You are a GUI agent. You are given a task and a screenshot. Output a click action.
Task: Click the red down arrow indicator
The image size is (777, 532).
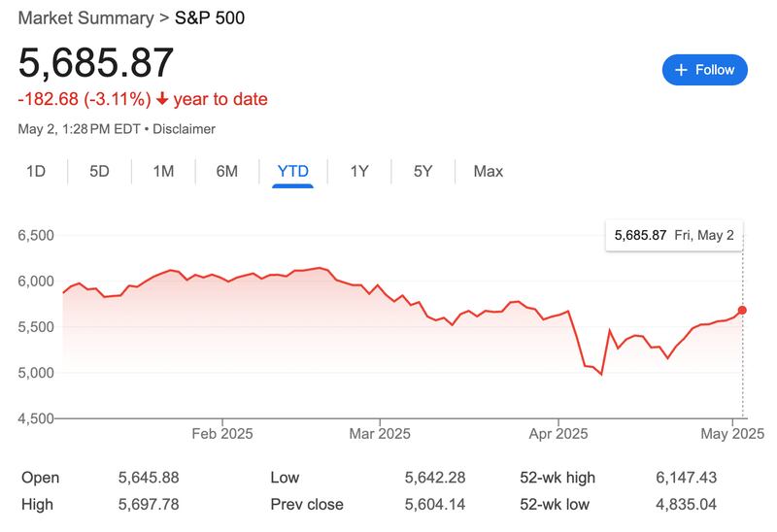coord(161,99)
